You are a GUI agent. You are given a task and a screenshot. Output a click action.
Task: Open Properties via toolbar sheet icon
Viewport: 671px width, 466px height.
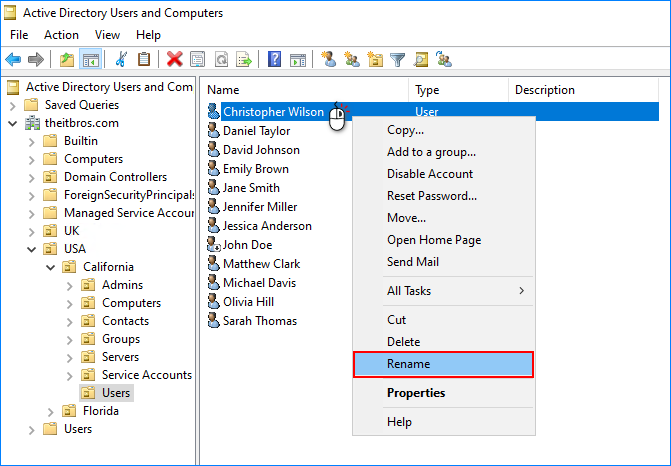click(198, 59)
